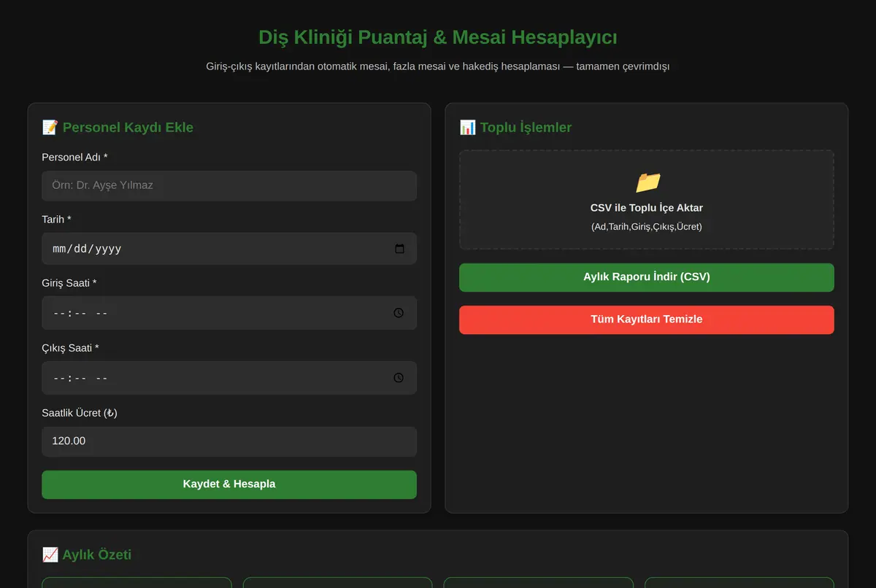Screen dimensions: 876x588
Task: Focus the Tarih date field
Action: [x=229, y=249]
